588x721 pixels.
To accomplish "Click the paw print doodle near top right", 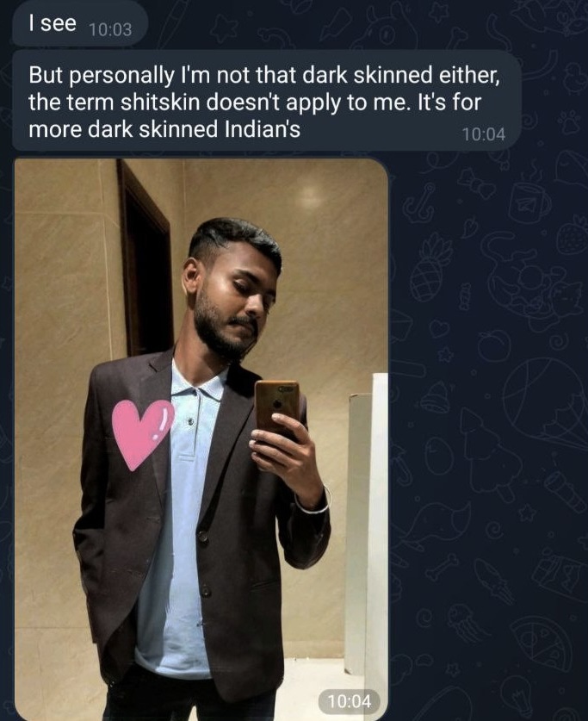I will pos(570,121).
